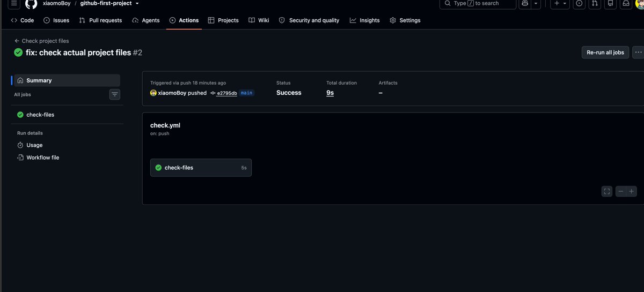This screenshot has height=292, width=644.
Task: Switch to the Issues tab
Action: [x=56, y=20]
